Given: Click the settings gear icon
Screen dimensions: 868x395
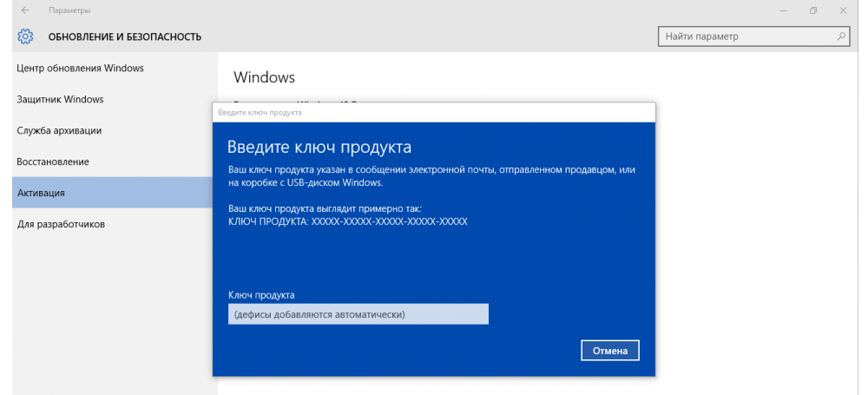Looking at the screenshot, I should click(x=25, y=36).
